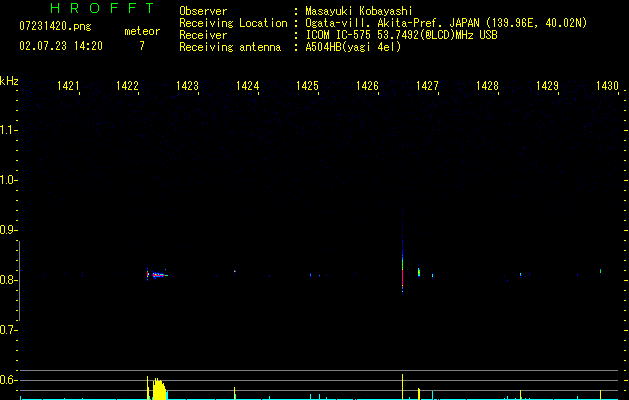The width and height of the screenshot is (629, 400).
Task: Click the 1427 time axis label
Action: [427, 86]
